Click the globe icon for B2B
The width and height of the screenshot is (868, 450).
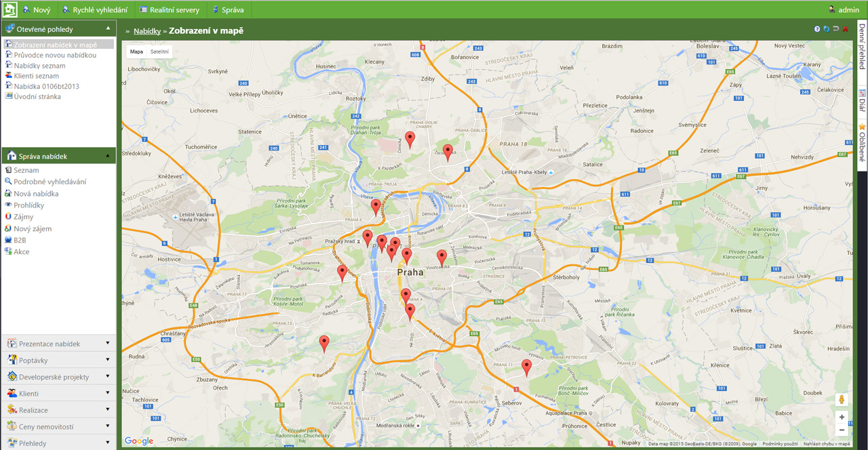pyautogui.click(x=8, y=240)
